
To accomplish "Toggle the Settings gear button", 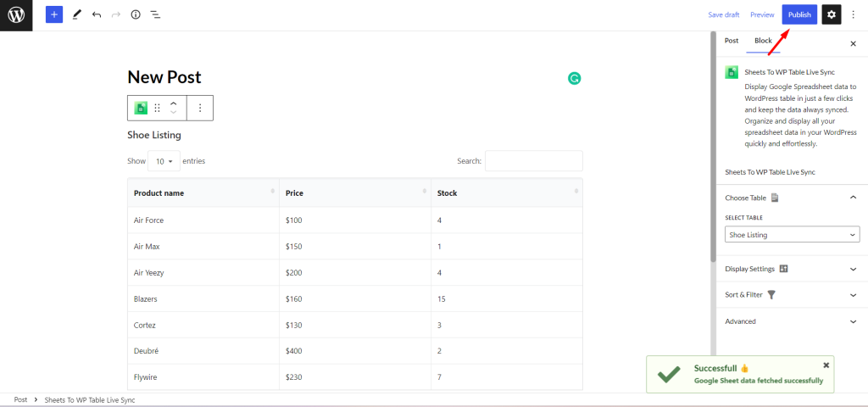I will [x=832, y=15].
